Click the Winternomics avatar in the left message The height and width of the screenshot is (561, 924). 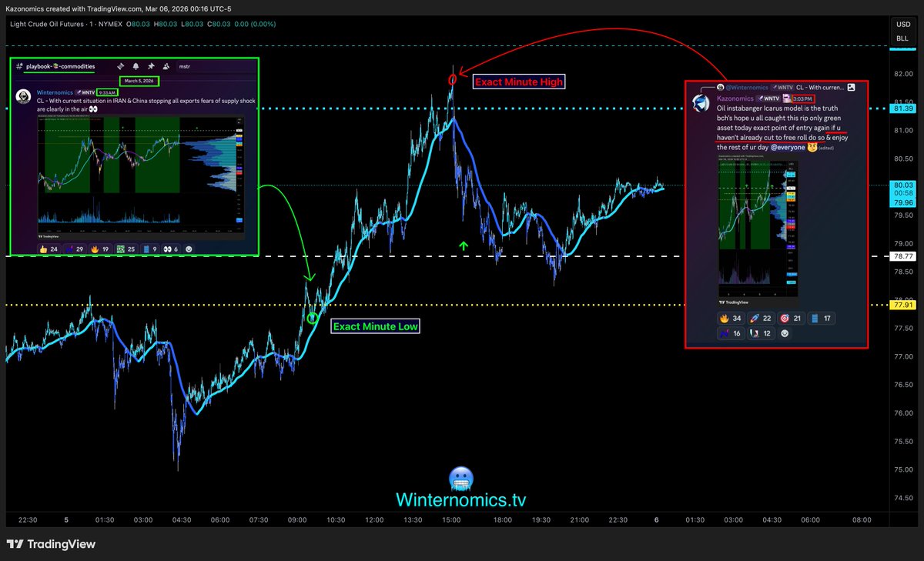(x=23, y=95)
